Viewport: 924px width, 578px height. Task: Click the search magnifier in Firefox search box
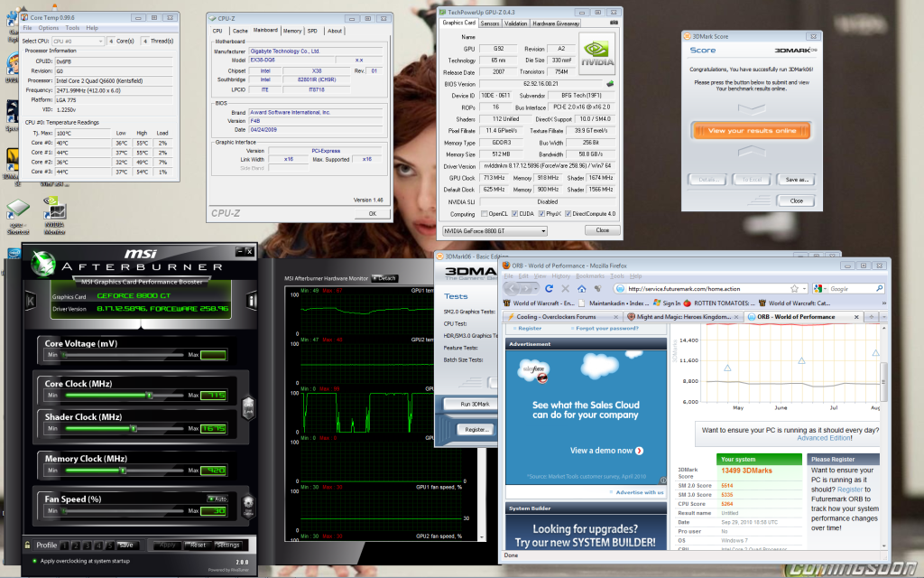click(879, 288)
